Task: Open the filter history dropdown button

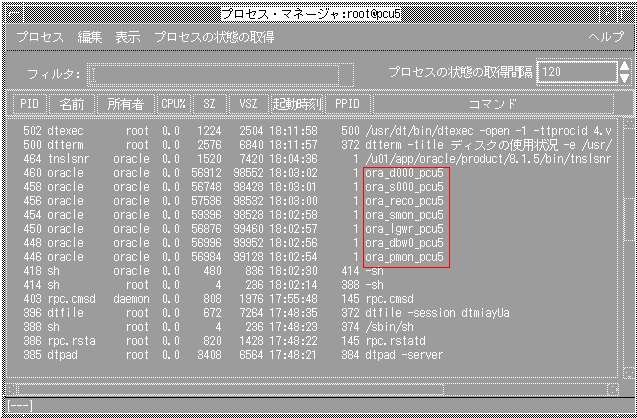Action: [347, 74]
